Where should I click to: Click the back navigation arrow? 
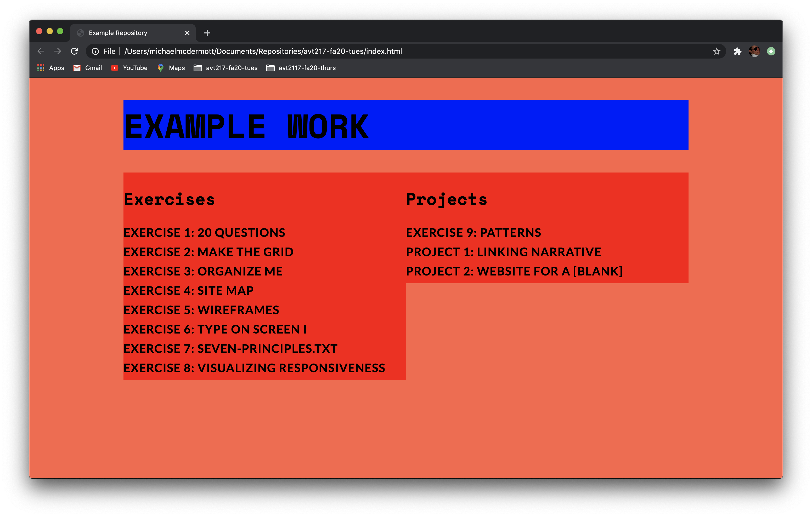41,51
